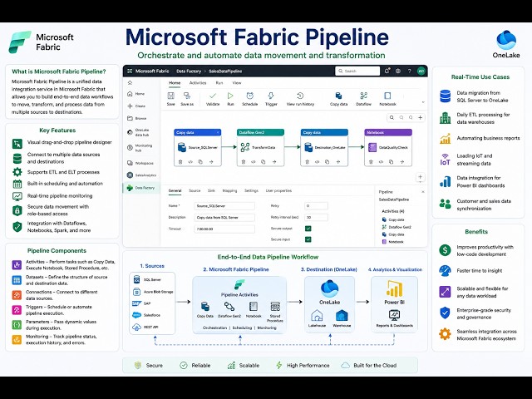Focus the Search box in the header
Image resolution: width=532 pixels, height=399 pixels.
357,71
